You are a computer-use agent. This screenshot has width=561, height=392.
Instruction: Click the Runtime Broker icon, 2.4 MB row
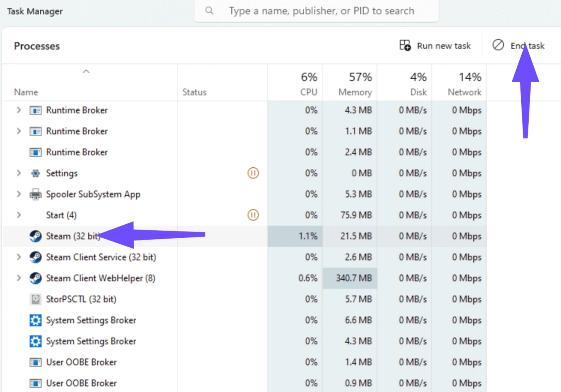36,152
